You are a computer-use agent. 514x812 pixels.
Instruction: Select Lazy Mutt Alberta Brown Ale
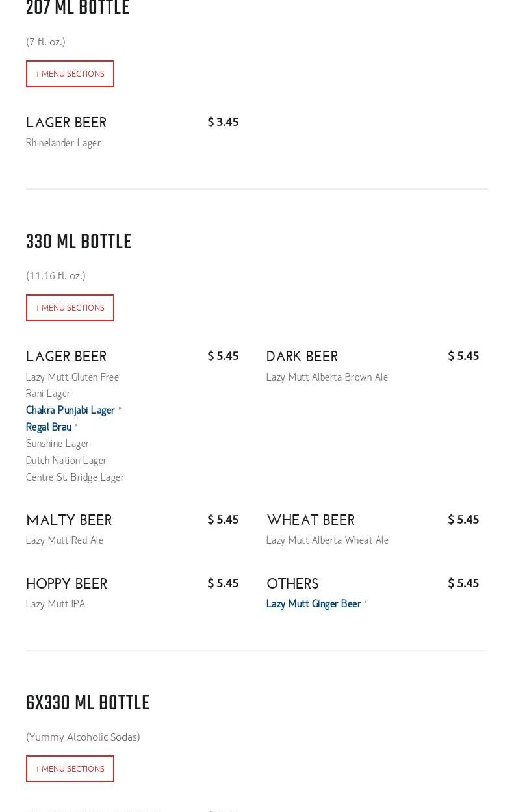click(327, 377)
